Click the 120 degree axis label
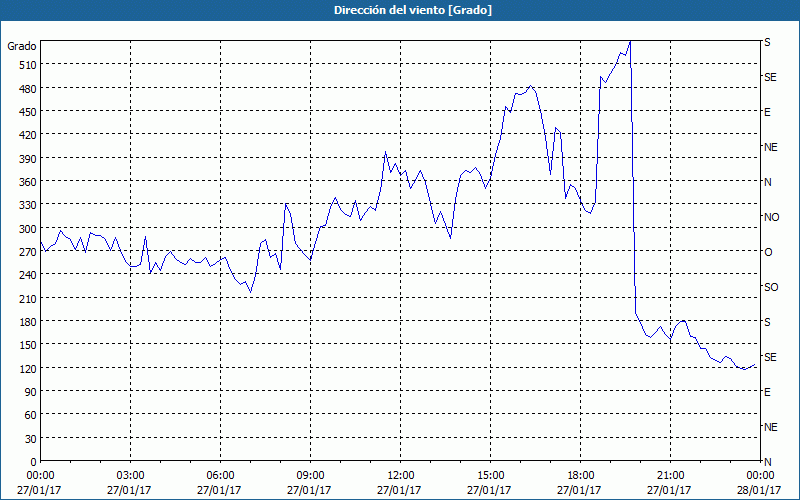Viewport: 800px width, 500px height. point(28,369)
